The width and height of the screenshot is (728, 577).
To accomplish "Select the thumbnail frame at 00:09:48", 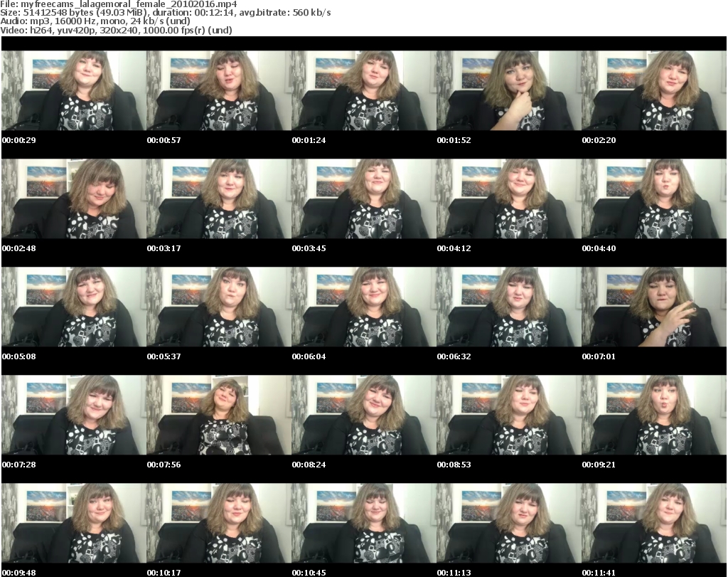I will [74, 524].
